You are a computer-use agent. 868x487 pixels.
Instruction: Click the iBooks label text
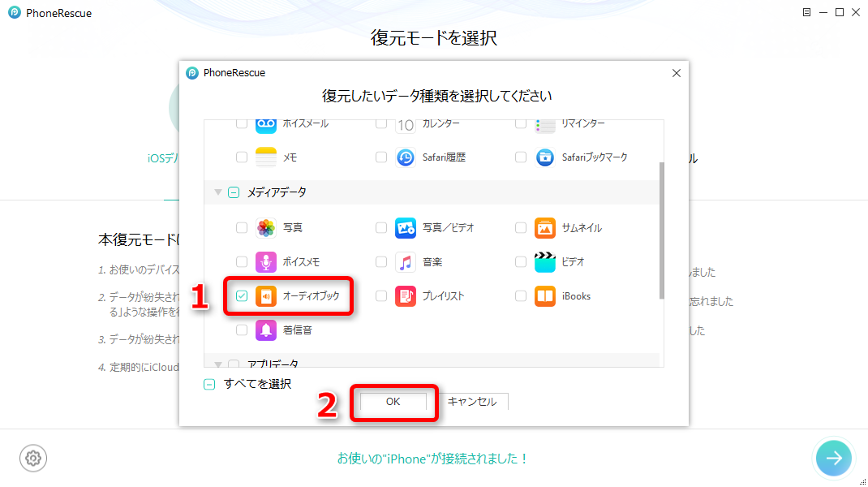576,296
